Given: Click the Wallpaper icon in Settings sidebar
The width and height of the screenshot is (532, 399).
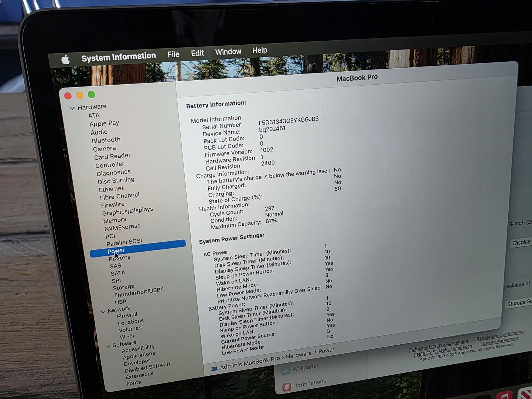Looking at the screenshot, I should [x=285, y=370].
